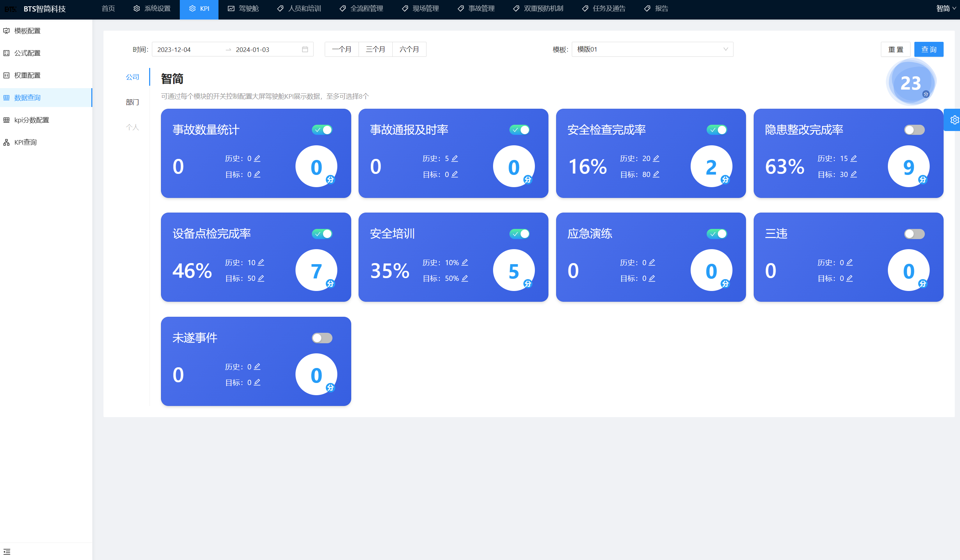Screen dimensions: 960x560
Task: Edit history value 20 of 安全检查完成率
Action: (655, 159)
